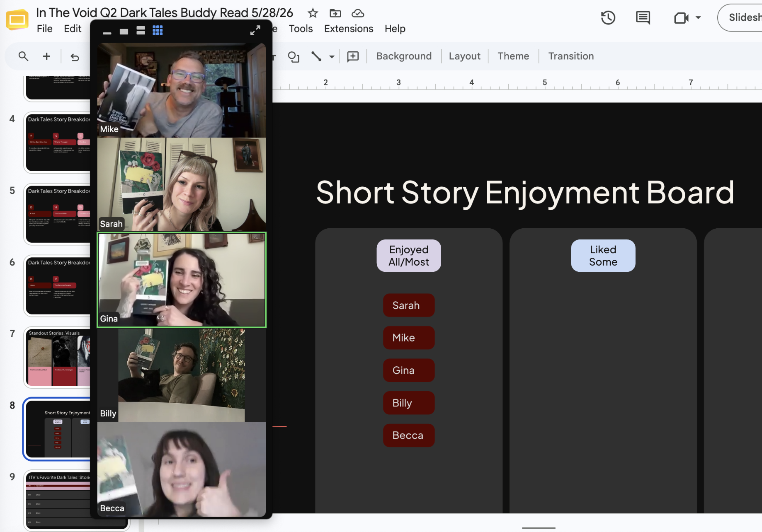
Task: Select slide 8 Short Story Enjoyment thumbnail
Action: coord(58,429)
